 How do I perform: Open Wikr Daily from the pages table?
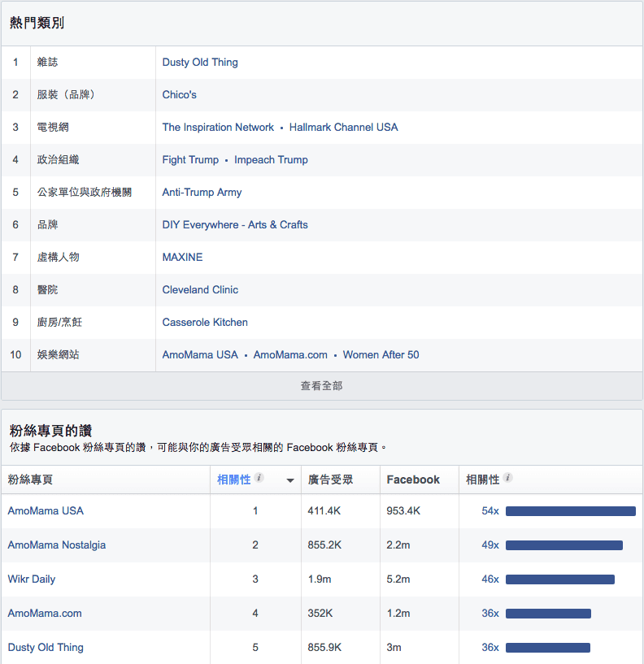(32, 579)
